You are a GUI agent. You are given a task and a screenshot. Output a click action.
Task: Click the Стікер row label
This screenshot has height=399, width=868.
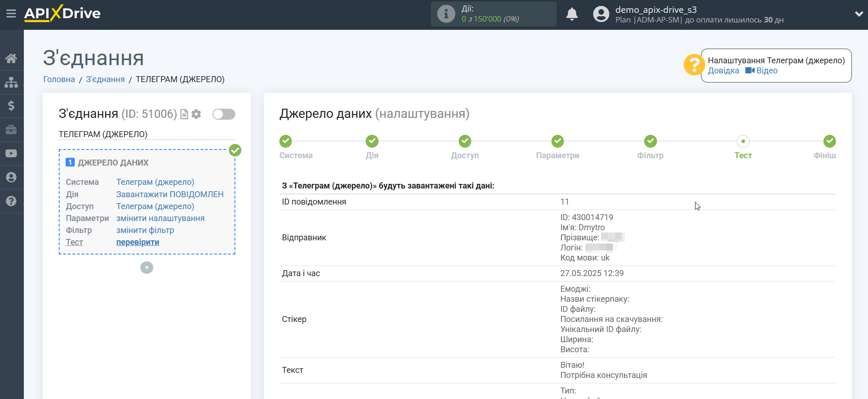294,319
